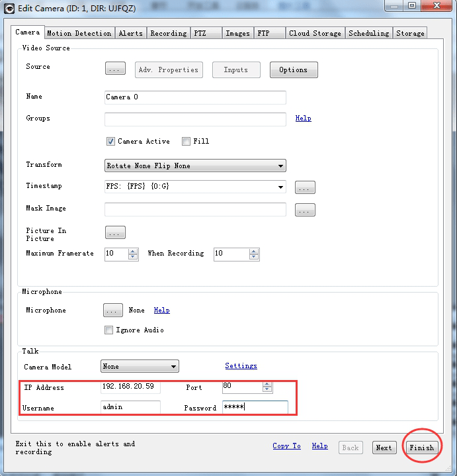The width and height of the screenshot is (457, 476).
Task: Click the Options button
Action: [293, 70]
